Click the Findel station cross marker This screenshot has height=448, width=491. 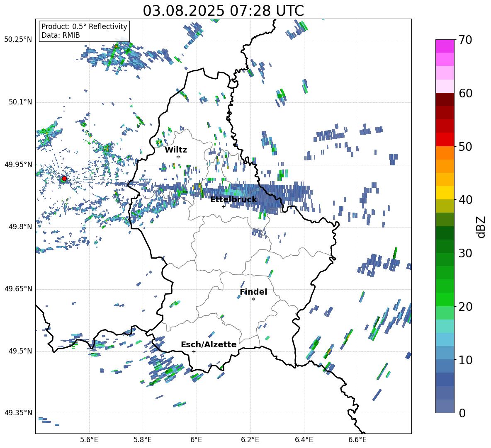pos(253,299)
